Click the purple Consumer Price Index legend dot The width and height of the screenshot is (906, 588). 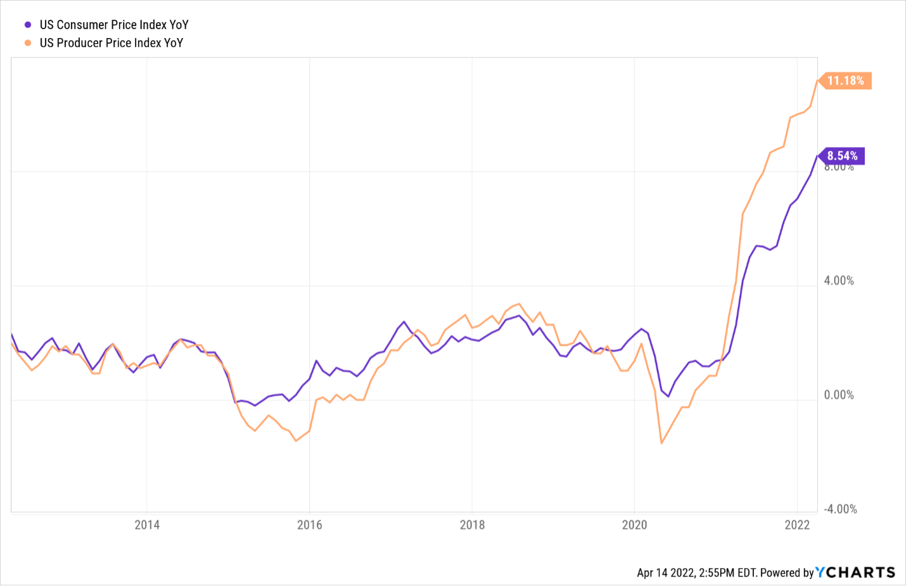pos(28,25)
